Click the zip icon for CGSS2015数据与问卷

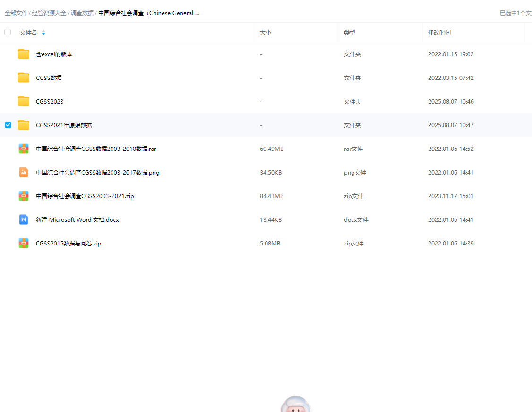click(x=24, y=243)
